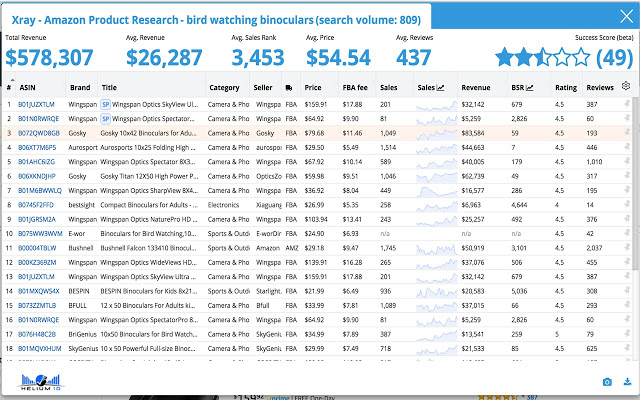The height and width of the screenshot is (400, 640).
Task: Click the fulfillment truck column icon
Action: 289,88
